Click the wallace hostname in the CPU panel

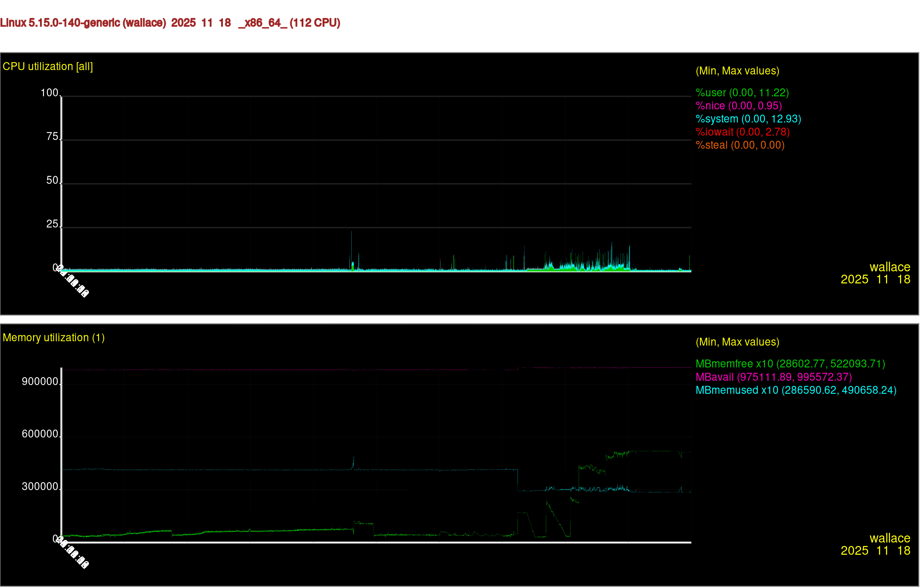889,267
